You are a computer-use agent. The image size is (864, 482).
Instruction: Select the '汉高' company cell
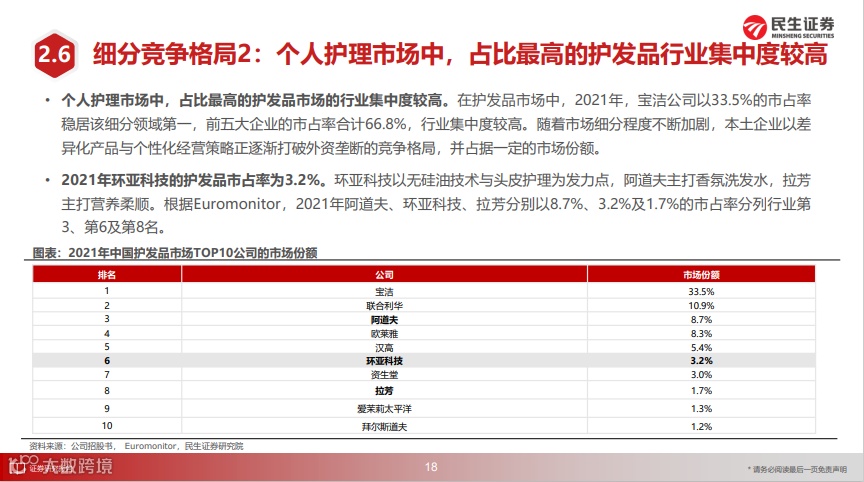[x=384, y=348]
